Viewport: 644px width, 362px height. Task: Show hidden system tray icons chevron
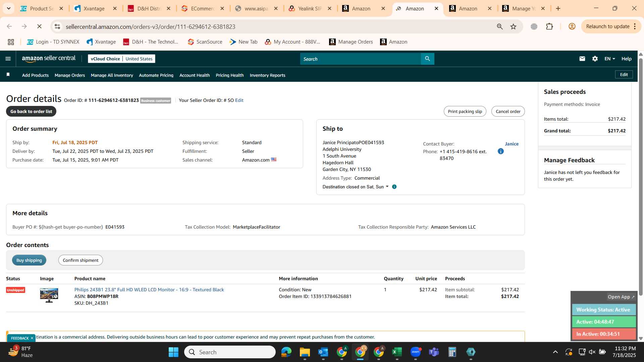(x=555, y=352)
